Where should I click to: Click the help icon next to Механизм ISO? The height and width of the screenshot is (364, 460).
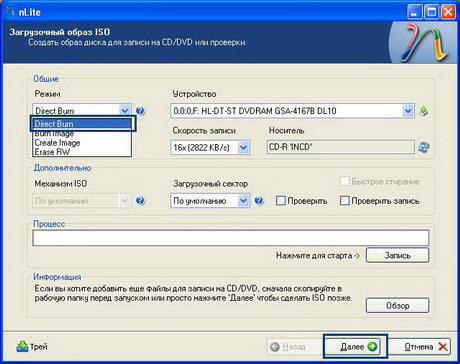(140, 200)
